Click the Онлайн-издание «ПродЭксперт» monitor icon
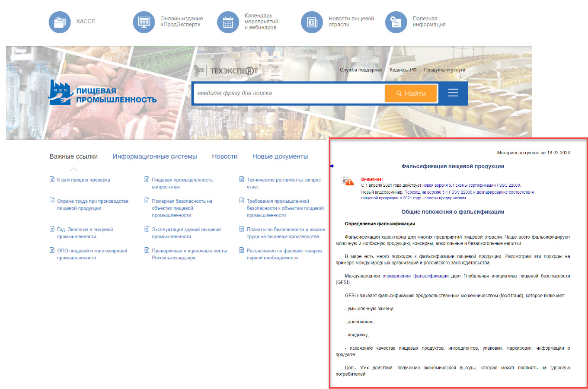 144,22
